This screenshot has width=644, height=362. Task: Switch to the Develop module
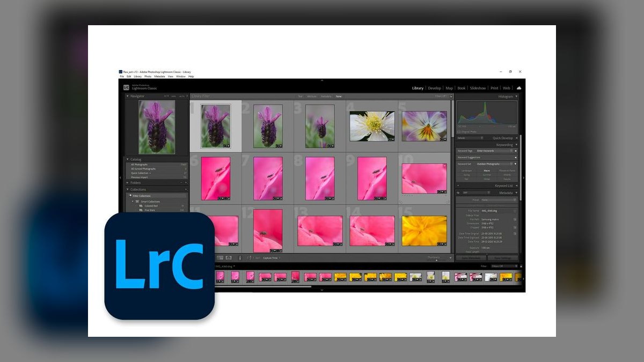[x=434, y=88]
